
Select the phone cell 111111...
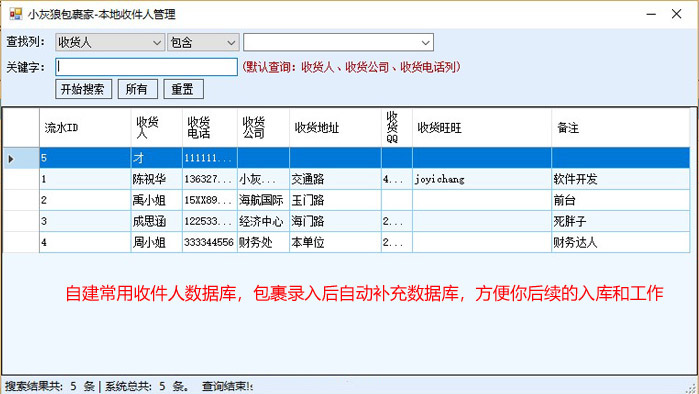point(210,158)
